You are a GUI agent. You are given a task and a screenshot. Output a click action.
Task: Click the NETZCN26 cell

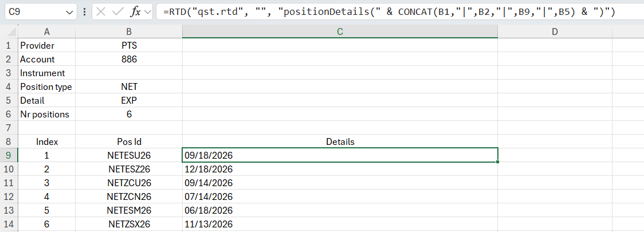click(x=129, y=196)
